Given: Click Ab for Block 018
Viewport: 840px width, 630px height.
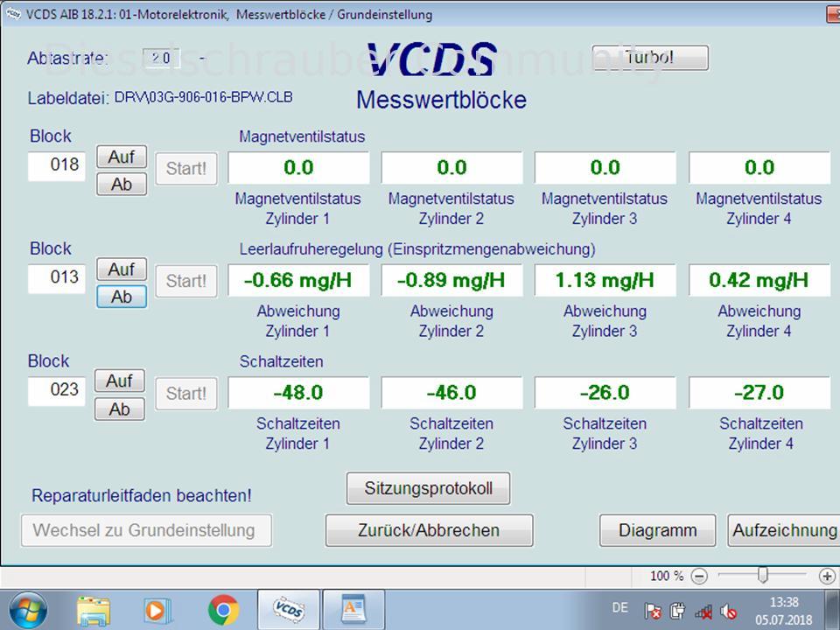Looking at the screenshot, I should (122, 185).
